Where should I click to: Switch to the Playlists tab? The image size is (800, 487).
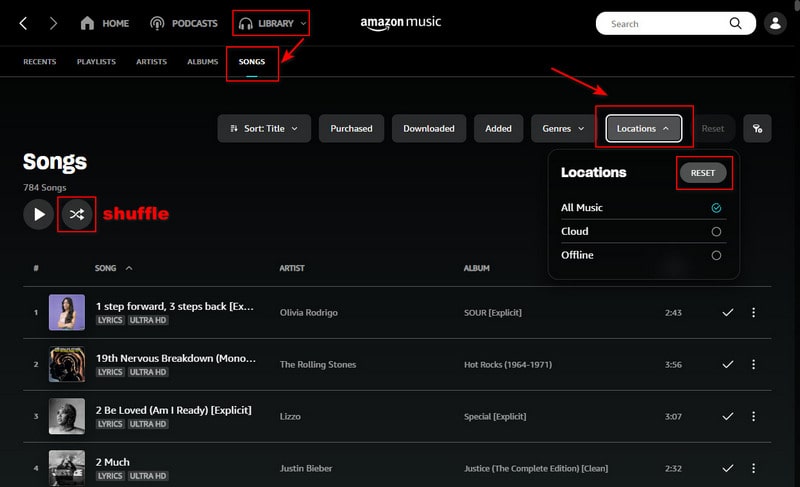(96, 62)
